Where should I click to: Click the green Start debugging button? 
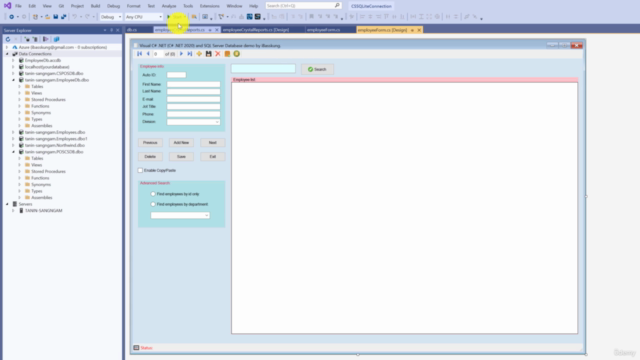pyautogui.click(x=176, y=17)
